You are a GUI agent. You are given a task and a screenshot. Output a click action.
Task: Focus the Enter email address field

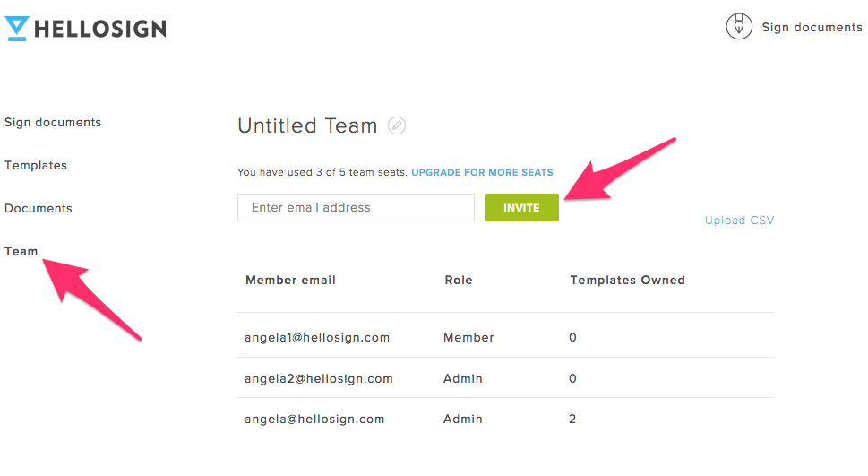356,207
